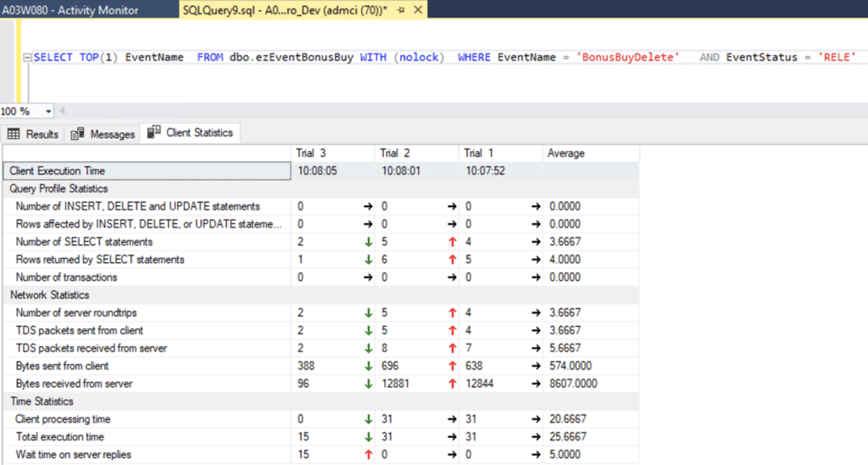Click the Total execution time row
The image size is (868, 465).
pyautogui.click(x=321, y=437)
